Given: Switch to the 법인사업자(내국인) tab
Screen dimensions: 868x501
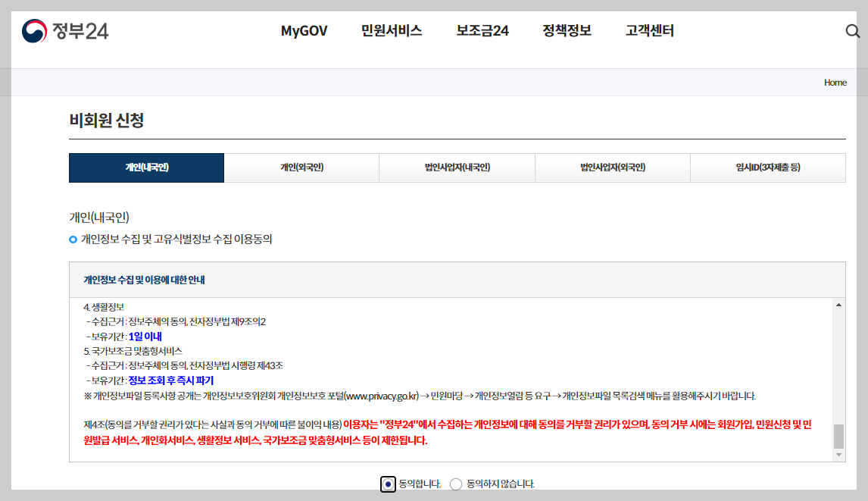Looking at the screenshot, I should [457, 167].
